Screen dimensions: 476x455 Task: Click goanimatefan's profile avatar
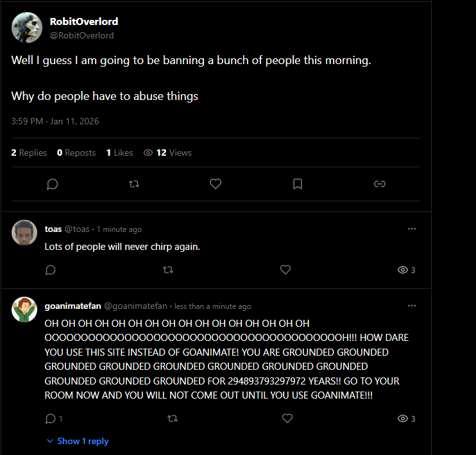[x=24, y=310]
